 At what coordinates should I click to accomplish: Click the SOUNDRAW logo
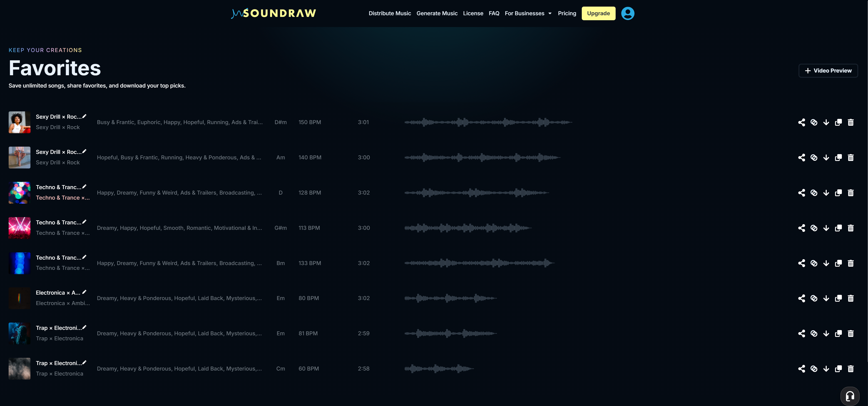274,13
